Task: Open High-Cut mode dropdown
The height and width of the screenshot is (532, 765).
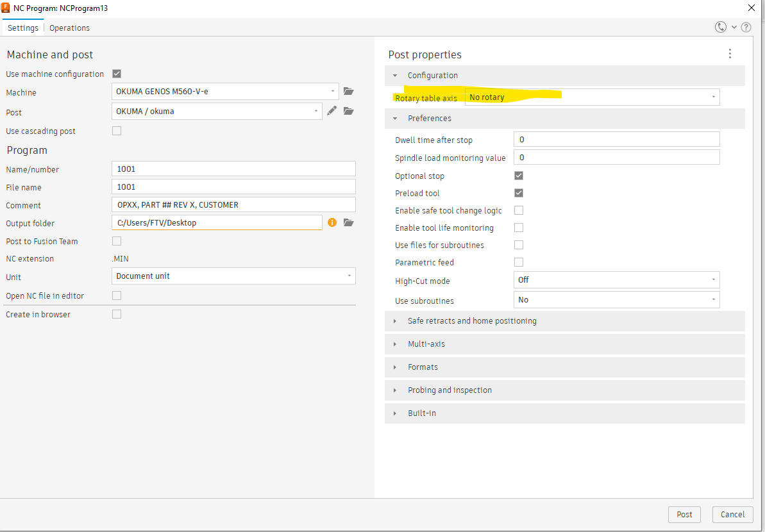Action: (616, 280)
